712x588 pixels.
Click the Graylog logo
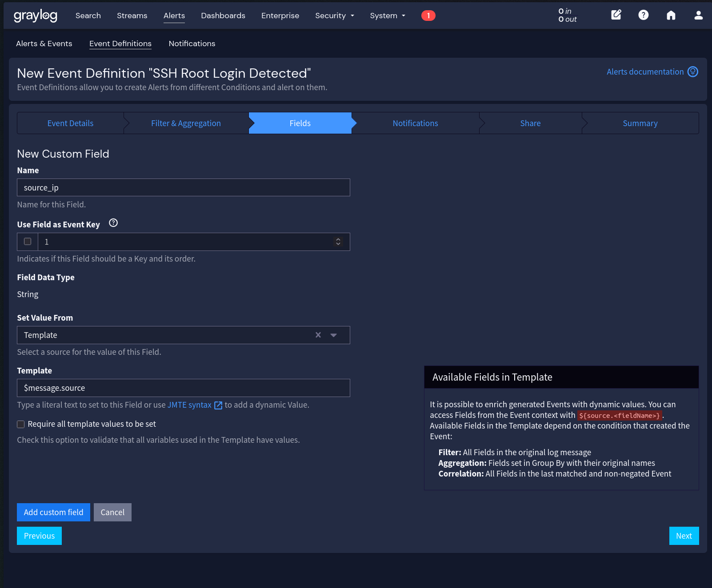click(36, 16)
